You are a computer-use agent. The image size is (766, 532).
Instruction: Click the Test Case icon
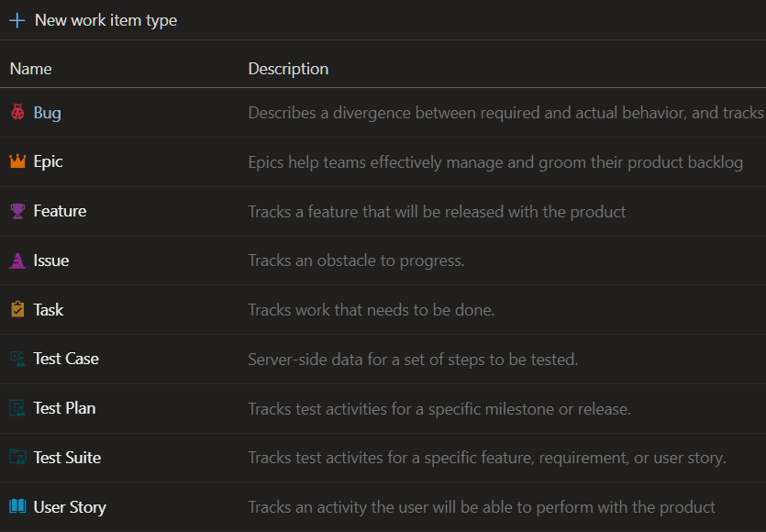click(17, 359)
